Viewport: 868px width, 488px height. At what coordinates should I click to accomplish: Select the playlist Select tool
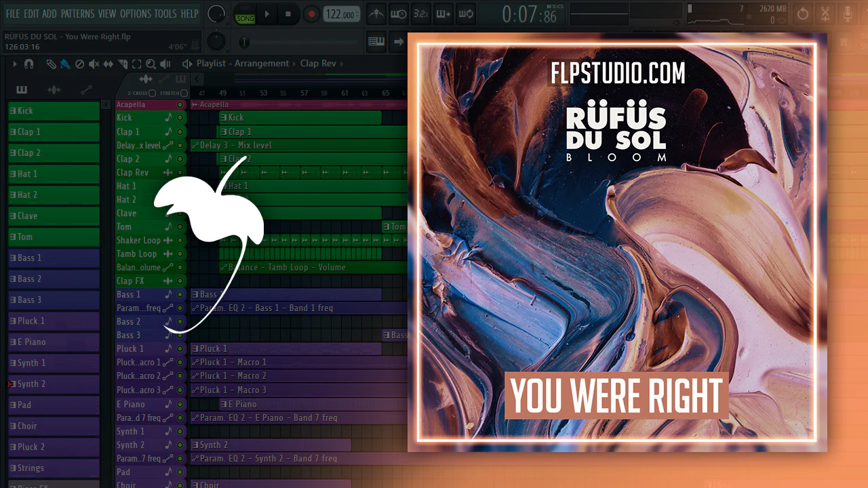click(136, 64)
